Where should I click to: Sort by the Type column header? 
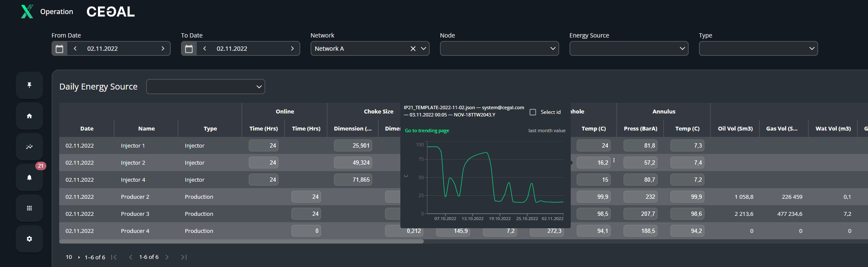click(210, 128)
